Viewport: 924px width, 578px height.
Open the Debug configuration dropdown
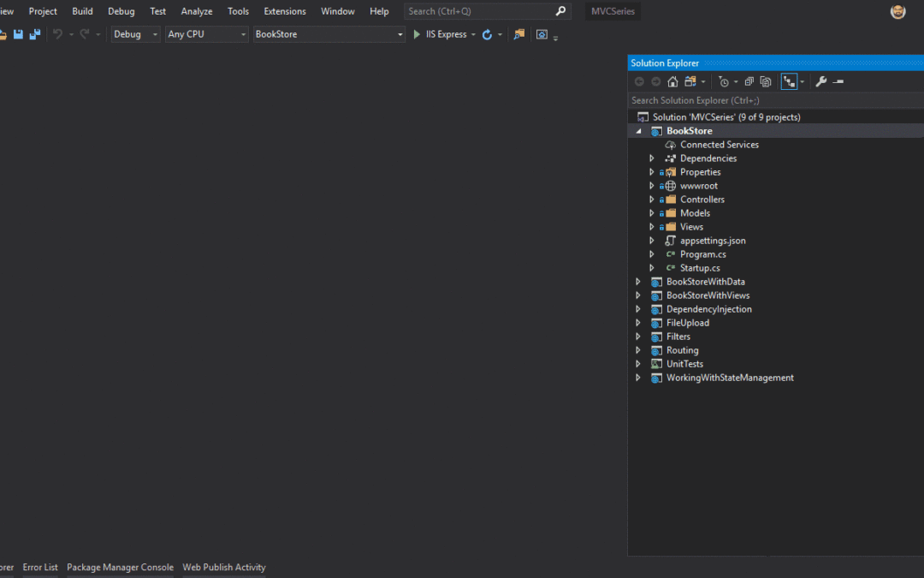click(x=136, y=34)
